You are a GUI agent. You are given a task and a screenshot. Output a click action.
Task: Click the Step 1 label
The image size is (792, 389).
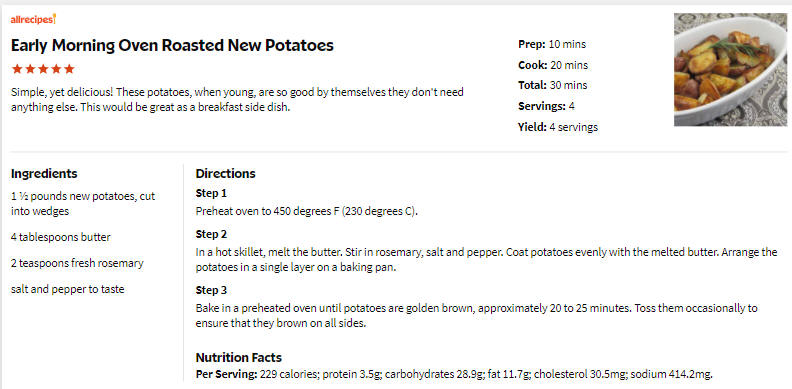[211, 193]
